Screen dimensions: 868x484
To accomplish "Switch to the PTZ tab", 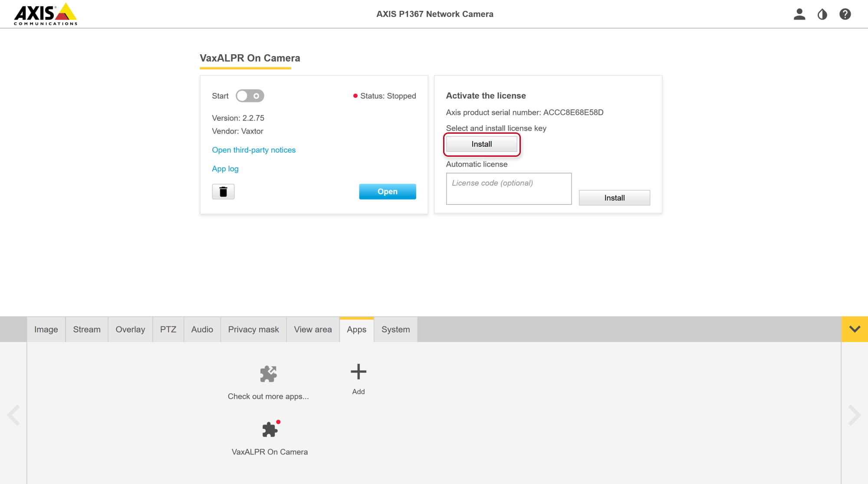I will pos(168,329).
